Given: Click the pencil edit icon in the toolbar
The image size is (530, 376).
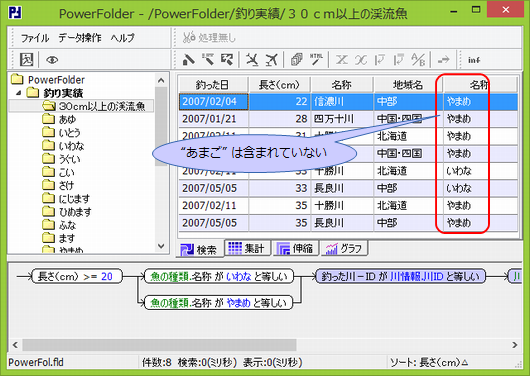Looking at the screenshot, I should [x=189, y=60].
